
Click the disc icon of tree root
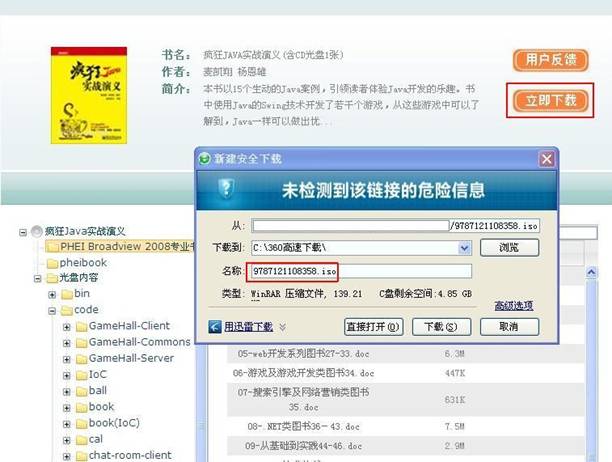tap(37, 231)
